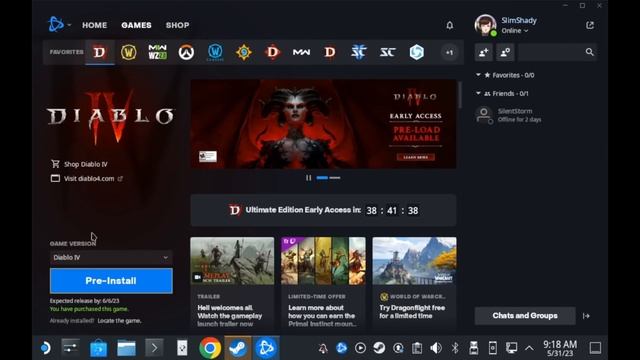
Task: Select the StarCraft II icon
Action: click(x=359, y=52)
